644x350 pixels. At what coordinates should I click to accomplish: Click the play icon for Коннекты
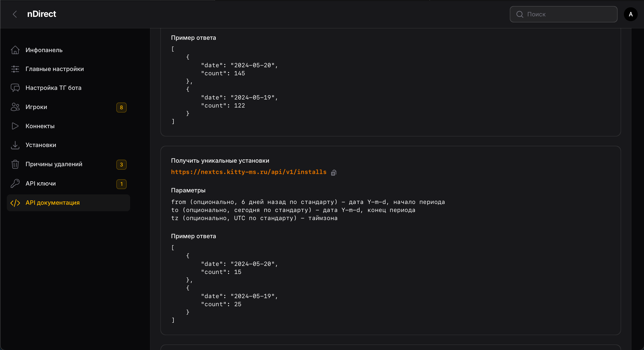tap(15, 126)
